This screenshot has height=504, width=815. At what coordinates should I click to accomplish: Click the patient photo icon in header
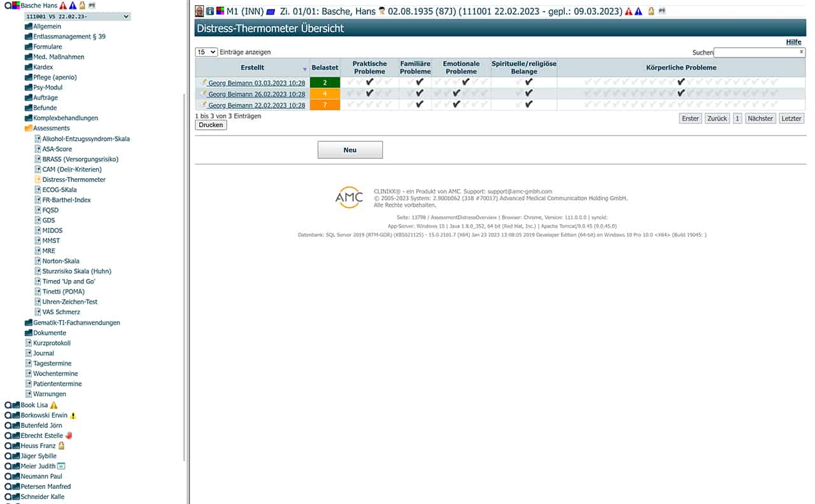[199, 11]
